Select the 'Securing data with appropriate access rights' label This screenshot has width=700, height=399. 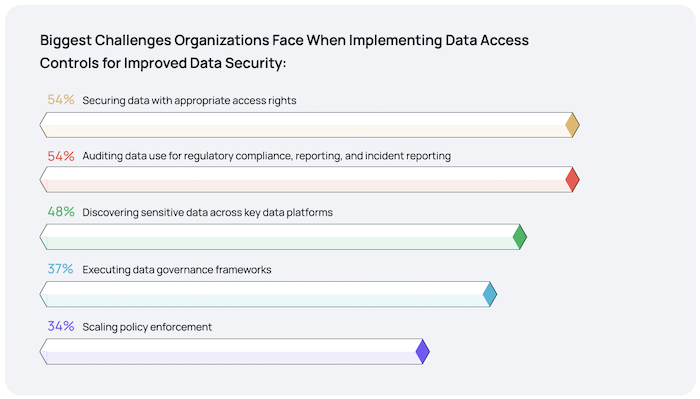(189, 100)
